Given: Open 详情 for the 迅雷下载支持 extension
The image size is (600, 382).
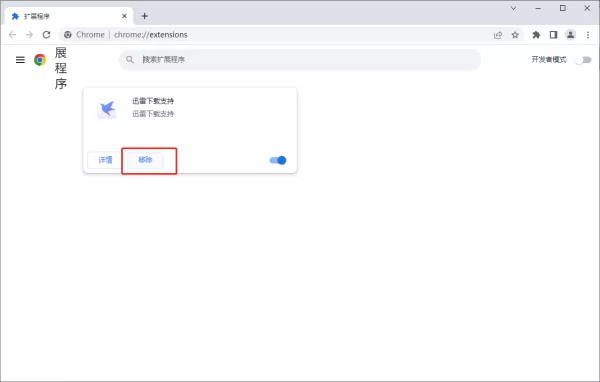Looking at the screenshot, I should pos(105,160).
